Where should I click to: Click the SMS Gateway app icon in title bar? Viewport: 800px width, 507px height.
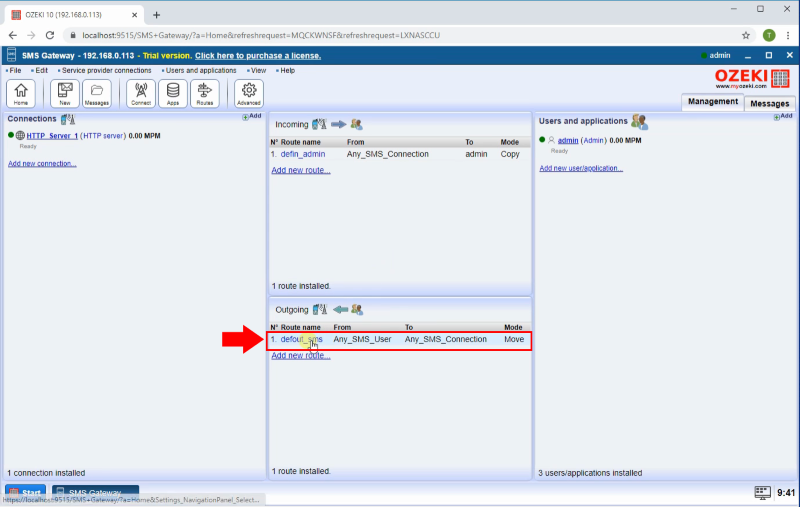pyautogui.click(x=11, y=55)
